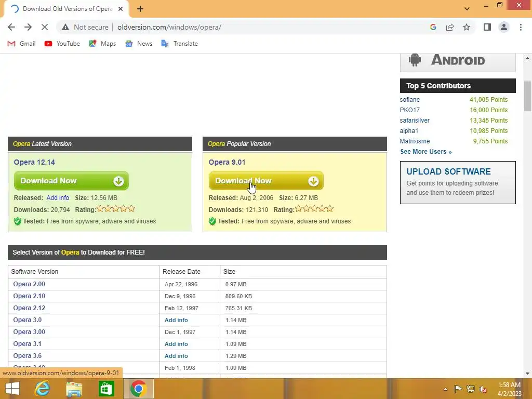
Task: Go back to the previous page
Action: click(x=11, y=27)
